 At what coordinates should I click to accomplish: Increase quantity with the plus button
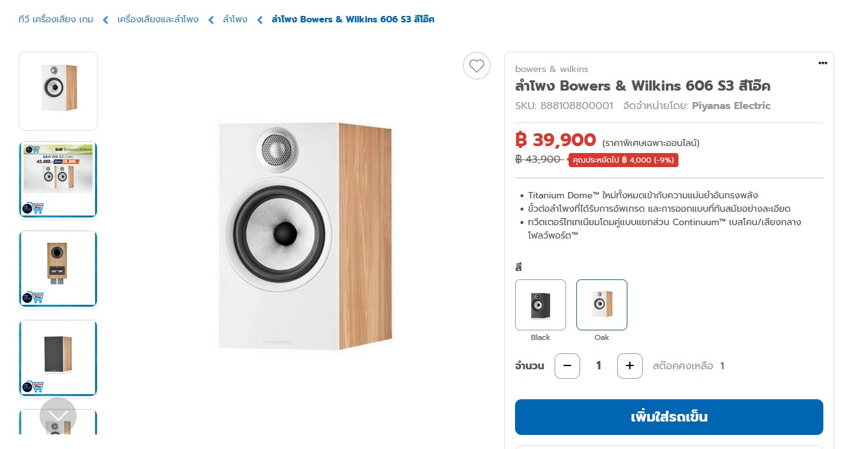click(629, 366)
